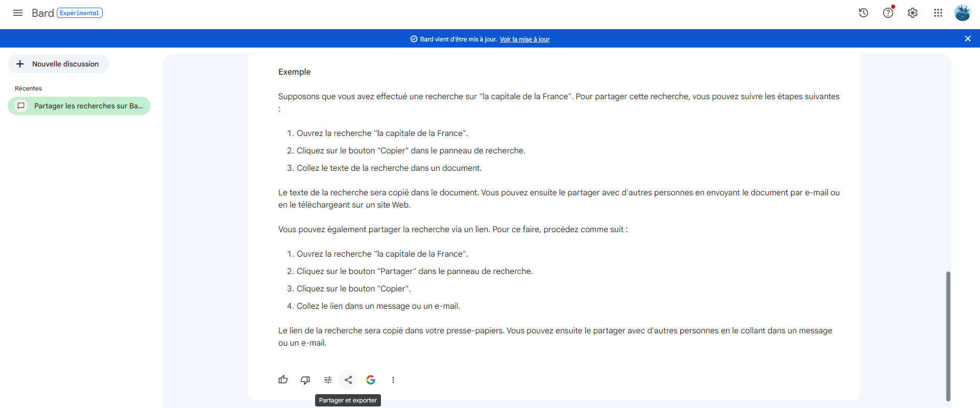Image resolution: width=980 pixels, height=408 pixels.
Task: Open Bard activity history icon
Action: point(864,13)
